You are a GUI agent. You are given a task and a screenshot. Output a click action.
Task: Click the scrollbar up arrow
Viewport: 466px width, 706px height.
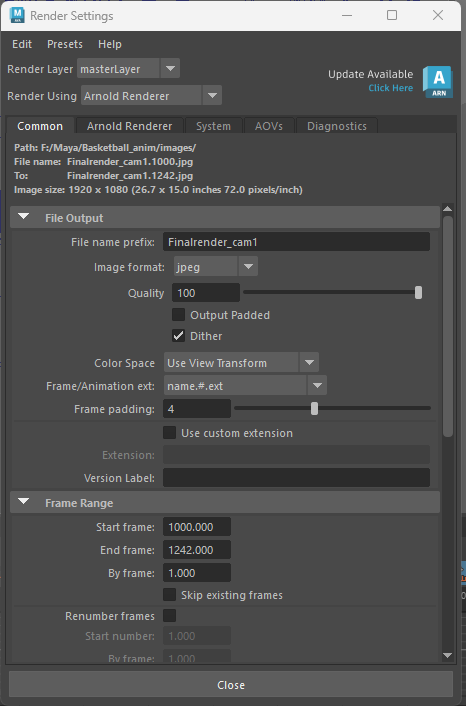pyautogui.click(x=447, y=208)
